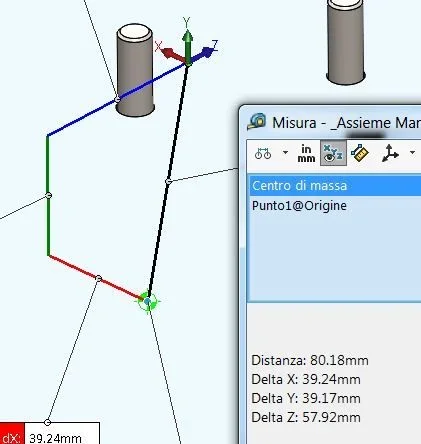Click the Misura tape measure title icon
The width and height of the screenshot is (421, 444).
pyautogui.click(x=257, y=121)
